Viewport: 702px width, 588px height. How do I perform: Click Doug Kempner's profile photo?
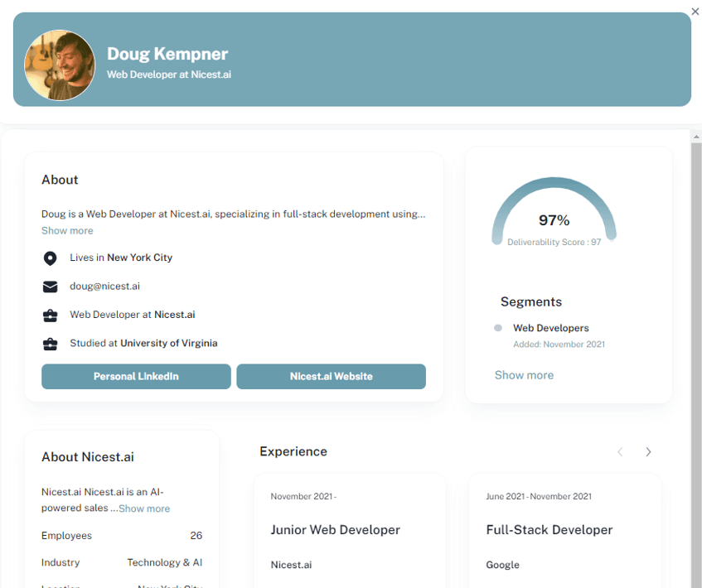coord(60,65)
